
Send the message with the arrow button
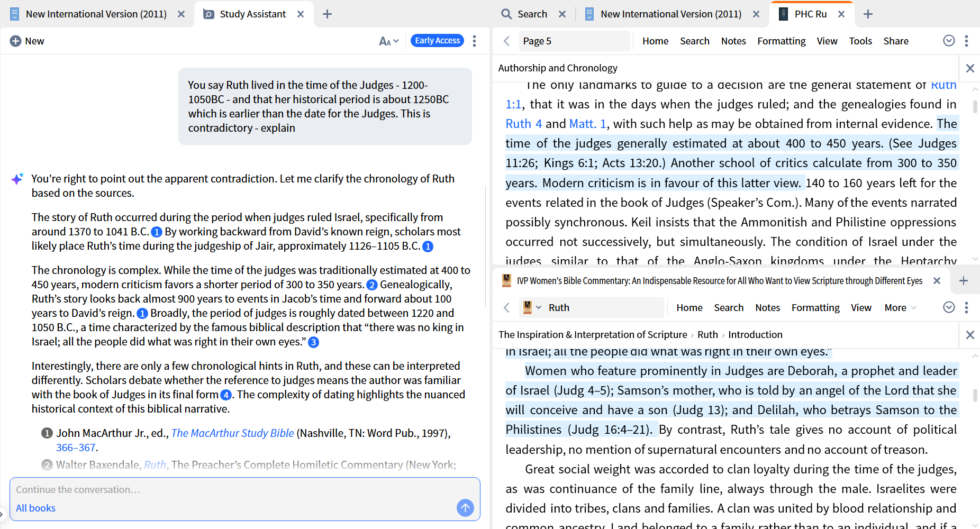[465, 508]
